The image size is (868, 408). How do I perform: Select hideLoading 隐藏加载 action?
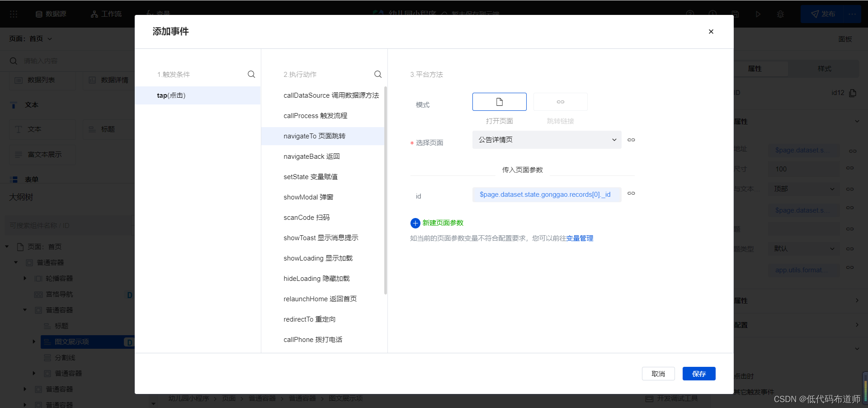point(323,279)
